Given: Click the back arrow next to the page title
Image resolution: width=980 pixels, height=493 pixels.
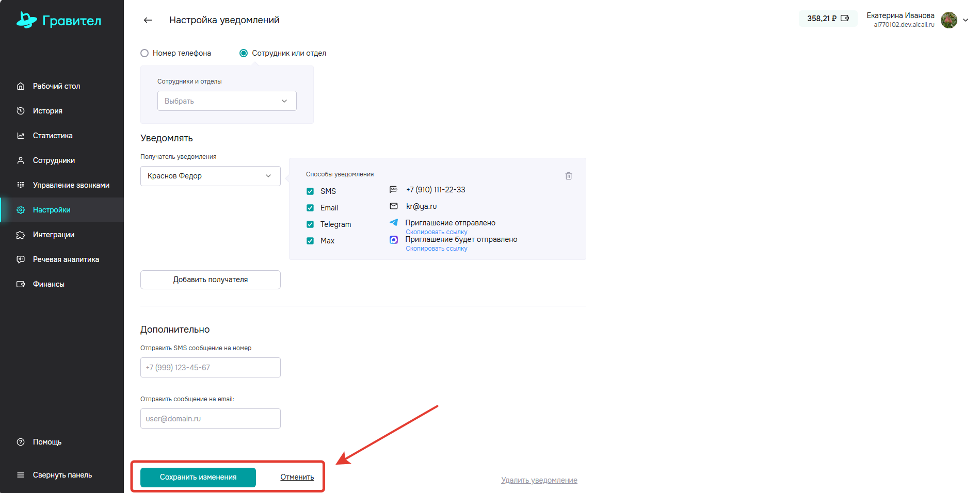Looking at the screenshot, I should pyautogui.click(x=148, y=20).
